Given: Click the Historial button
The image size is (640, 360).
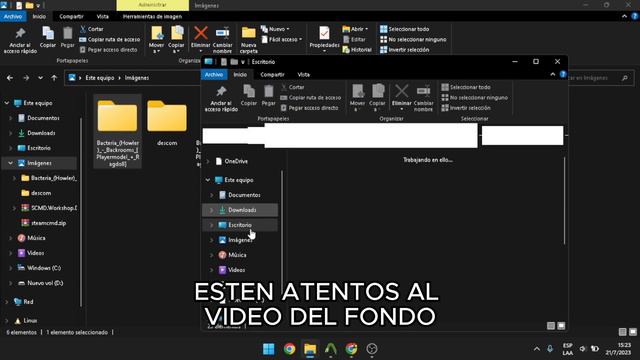Looking at the screenshot, I should [x=357, y=50].
